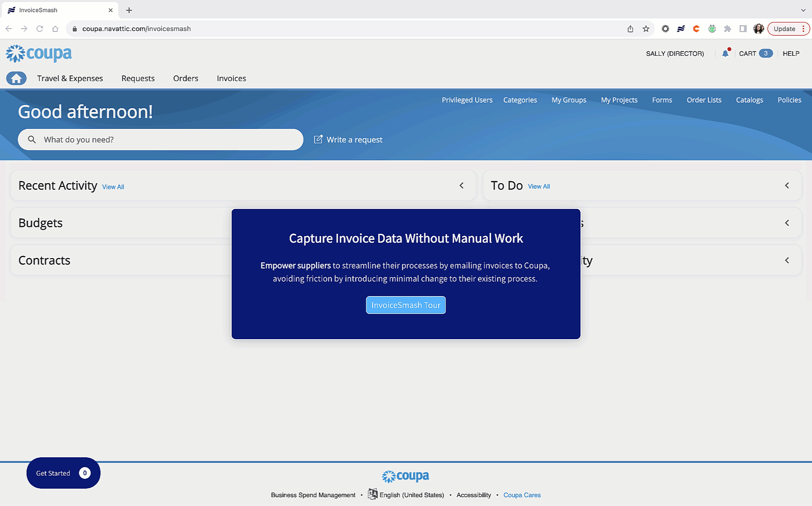This screenshot has height=506, width=812.
Task: View all Recent Activity
Action: click(x=113, y=187)
